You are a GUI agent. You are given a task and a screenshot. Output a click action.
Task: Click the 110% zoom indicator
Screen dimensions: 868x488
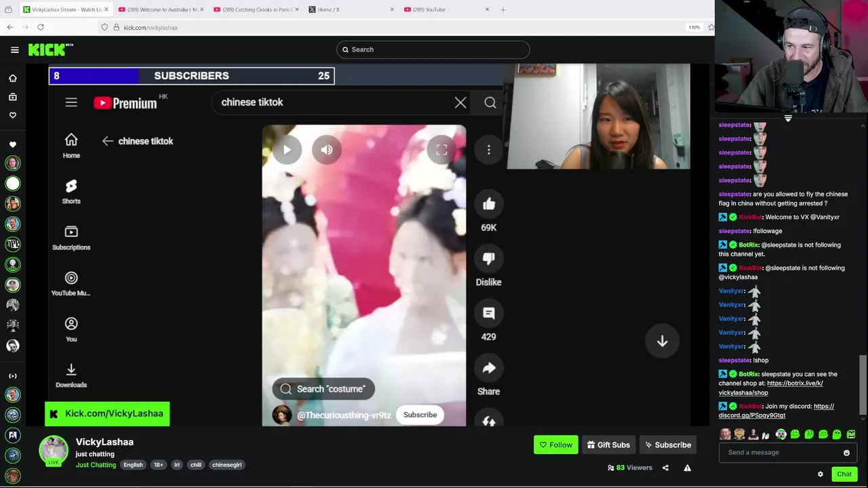tap(694, 28)
